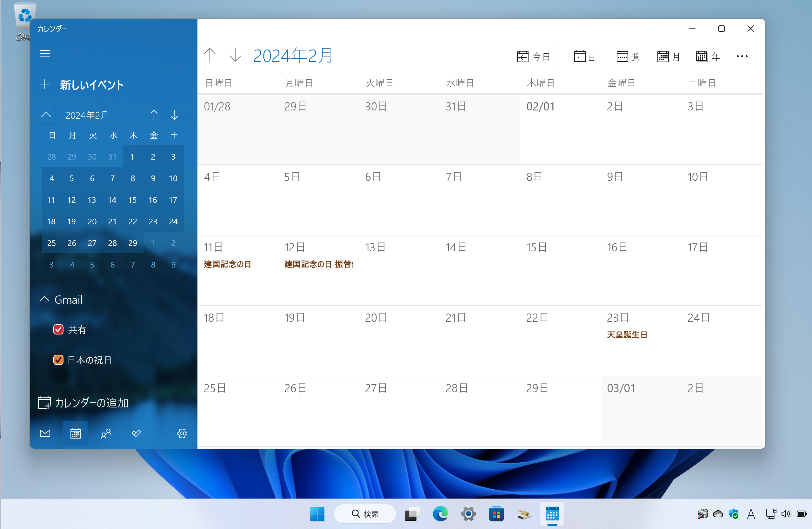Screen dimensions: 812x529
Task: Jump to 今日 (today)
Action: pos(533,56)
